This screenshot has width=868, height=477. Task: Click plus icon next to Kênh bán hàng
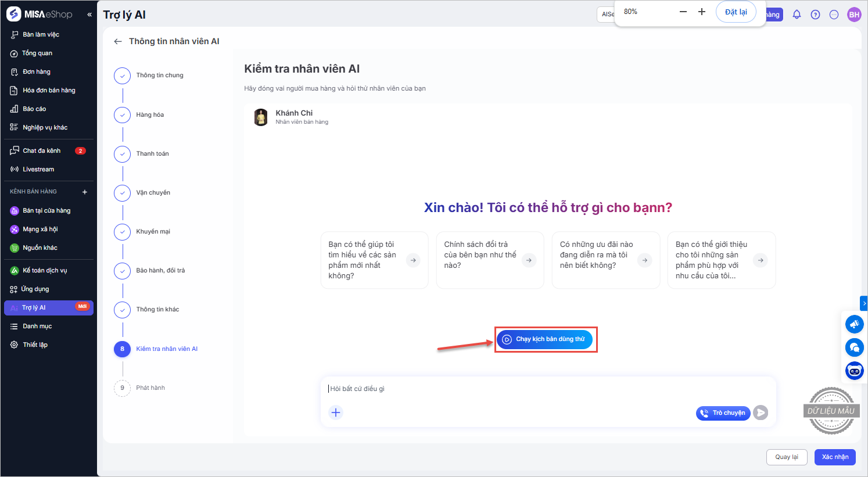(85, 192)
